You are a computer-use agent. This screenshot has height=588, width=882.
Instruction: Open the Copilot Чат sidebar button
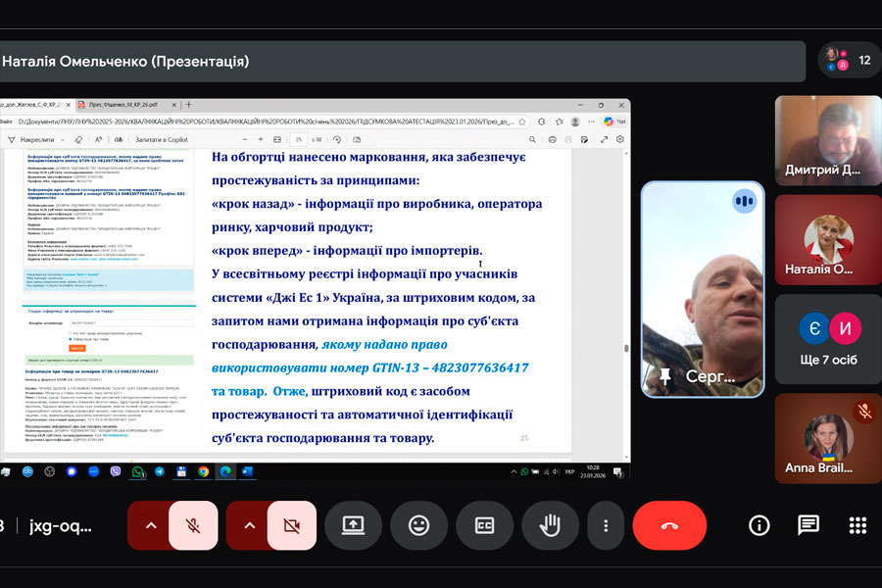coord(614,122)
